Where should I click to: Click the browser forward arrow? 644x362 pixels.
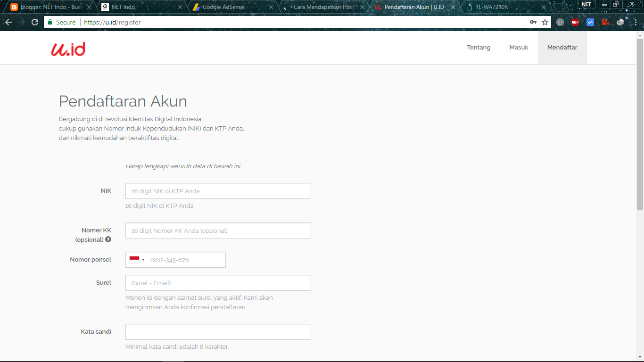click(22, 22)
